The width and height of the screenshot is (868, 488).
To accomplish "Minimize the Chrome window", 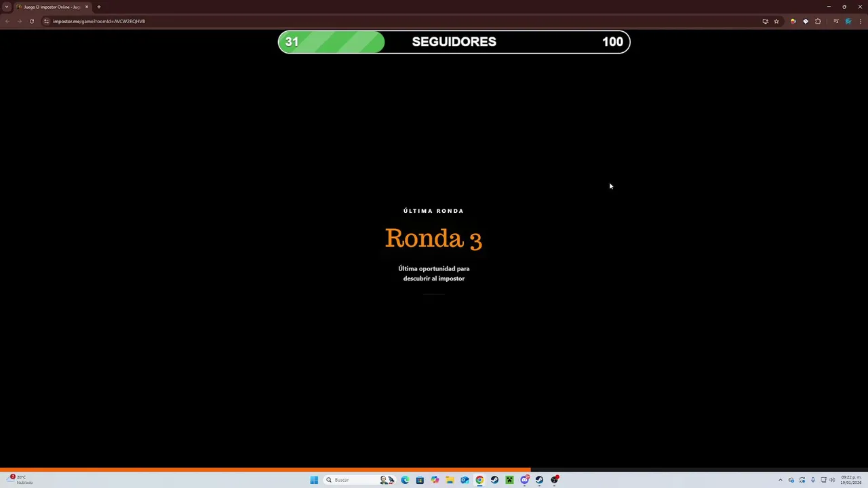I will pyautogui.click(x=829, y=7).
